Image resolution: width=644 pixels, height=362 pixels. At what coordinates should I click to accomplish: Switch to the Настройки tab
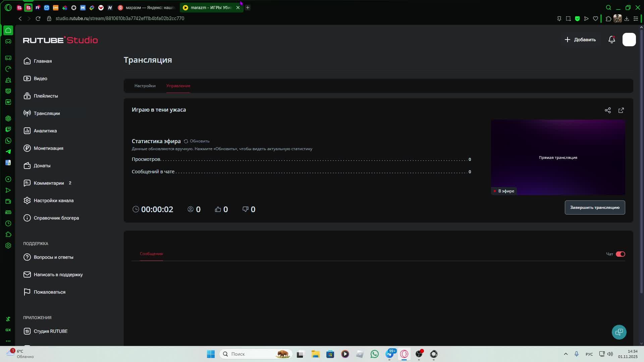[145, 86]
